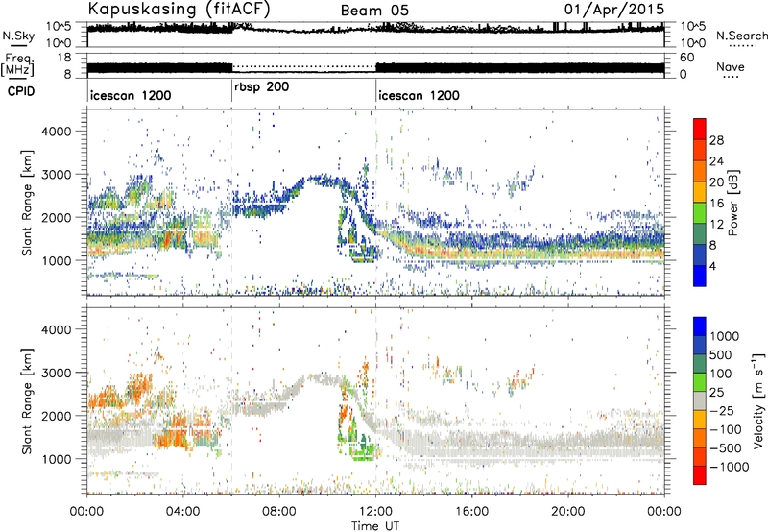Click the N.Search legend label
This screenshot has width=768, height=532.
741,36
